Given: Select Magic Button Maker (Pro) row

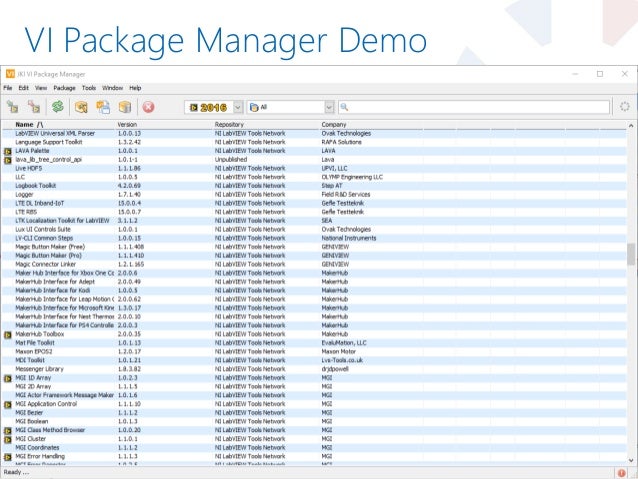Looking at the screenshot, I should [x=314, y=256].
